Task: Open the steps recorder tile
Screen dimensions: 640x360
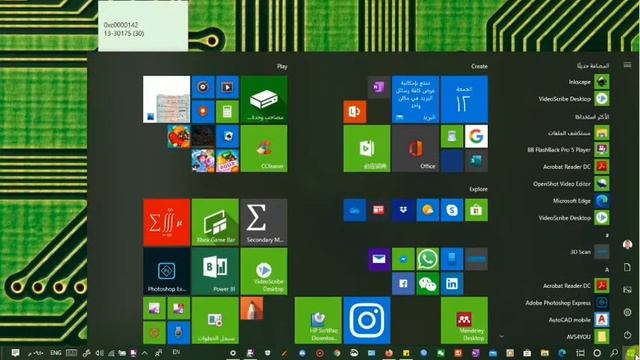Action: [215, 320]
